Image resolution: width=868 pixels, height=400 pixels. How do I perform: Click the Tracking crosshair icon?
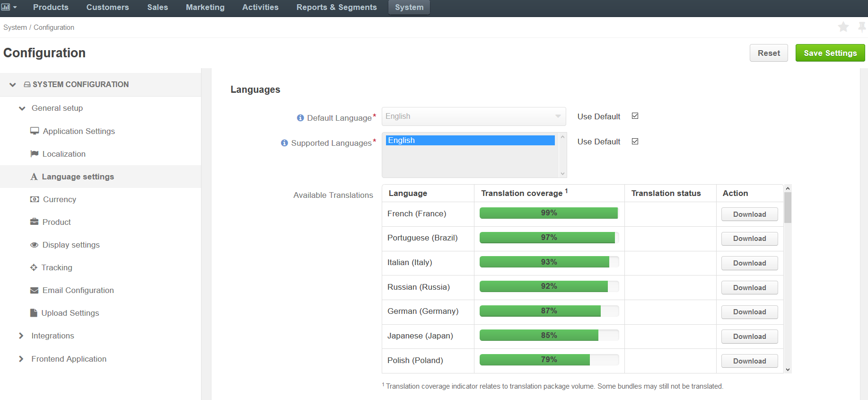34,267
